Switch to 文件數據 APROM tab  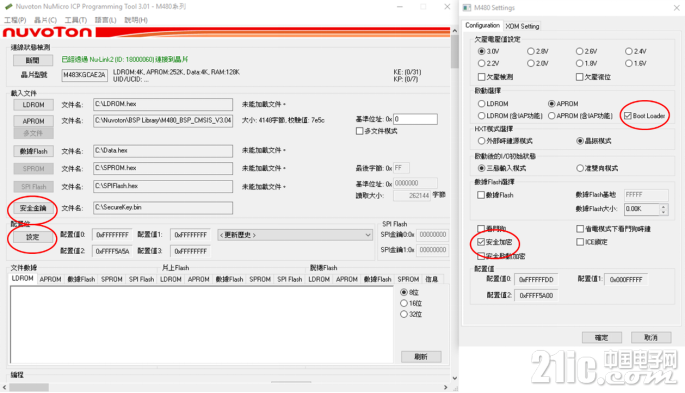[50, 279]
